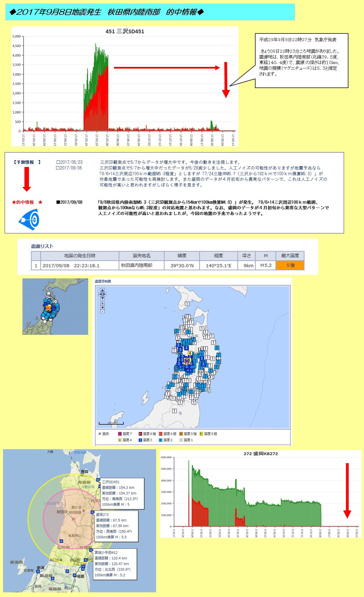Click the 深さ column header
Viewport: 364px width, 597px height.
click(247, 256)
